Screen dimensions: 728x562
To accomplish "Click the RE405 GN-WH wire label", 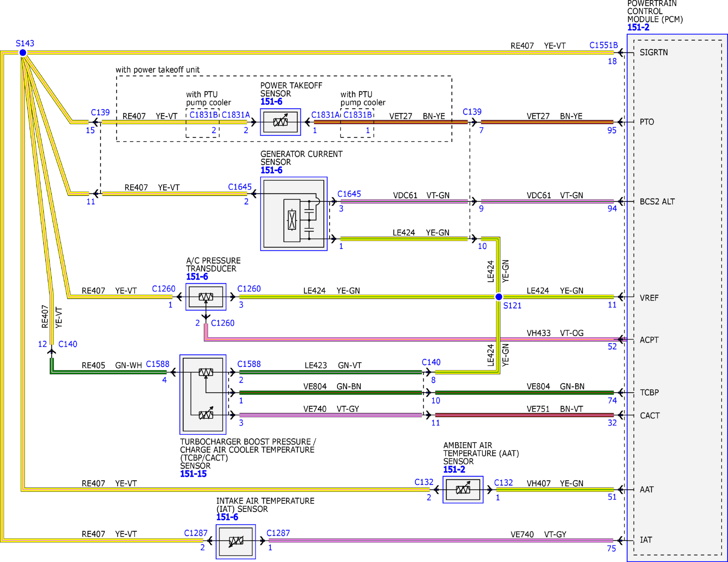I will click(112, 365).
